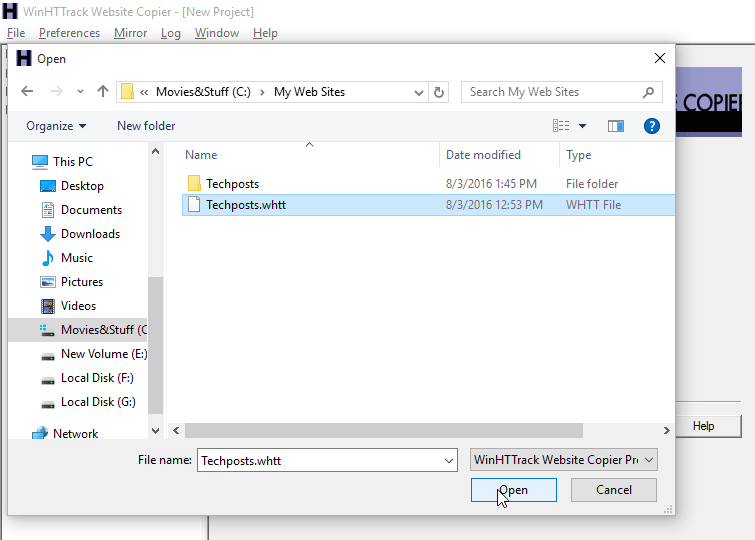Click the Cancel button

point(613,490)
